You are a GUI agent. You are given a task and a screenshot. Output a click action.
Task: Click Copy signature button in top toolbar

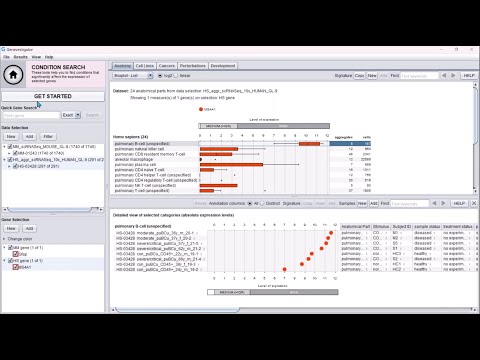tap(359, 76)
